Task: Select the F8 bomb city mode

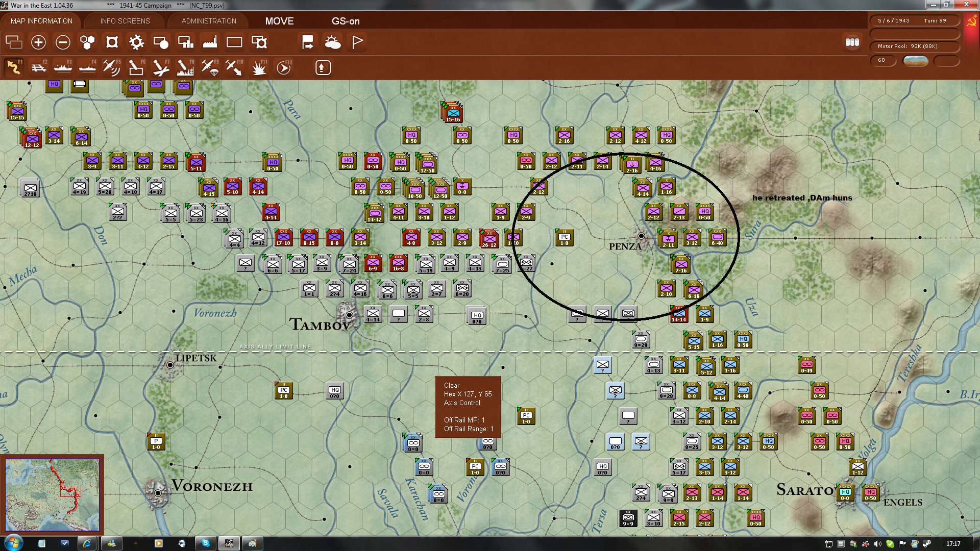Action: [x=185, y=67]
